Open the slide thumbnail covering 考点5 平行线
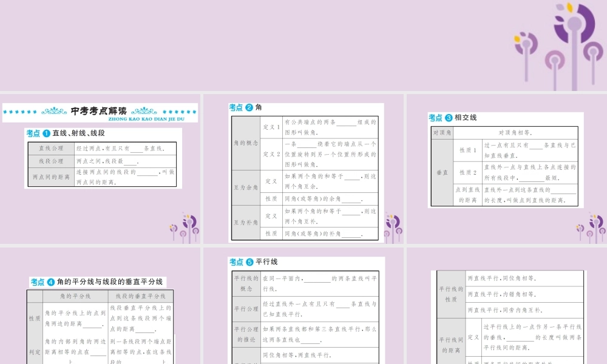Screen dimensions: 607x364 (303, 306)
